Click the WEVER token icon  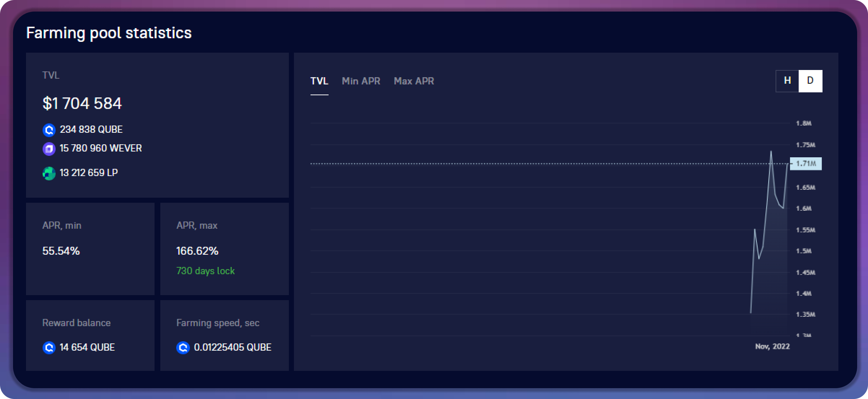point(49,149)
